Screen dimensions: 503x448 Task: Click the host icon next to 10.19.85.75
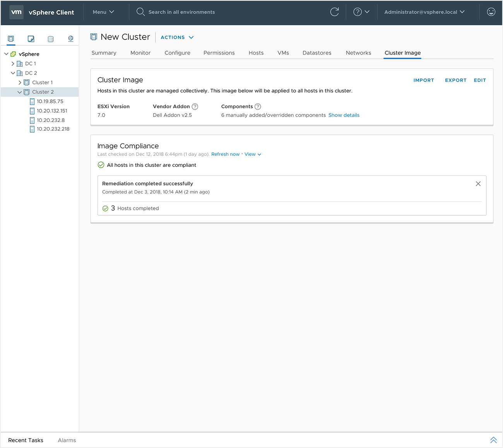tap(32, 101)
